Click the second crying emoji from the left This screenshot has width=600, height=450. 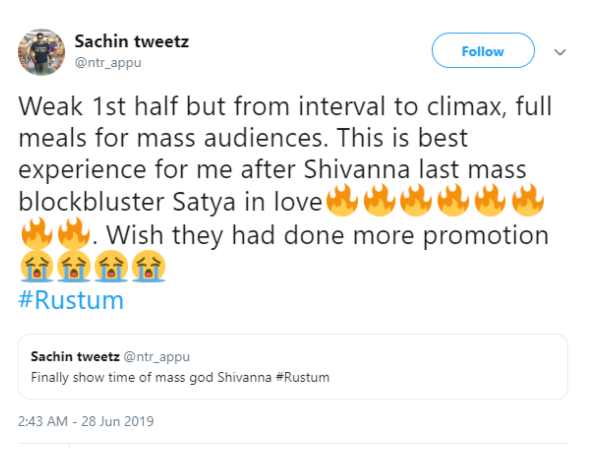click(x=74, y=268)
